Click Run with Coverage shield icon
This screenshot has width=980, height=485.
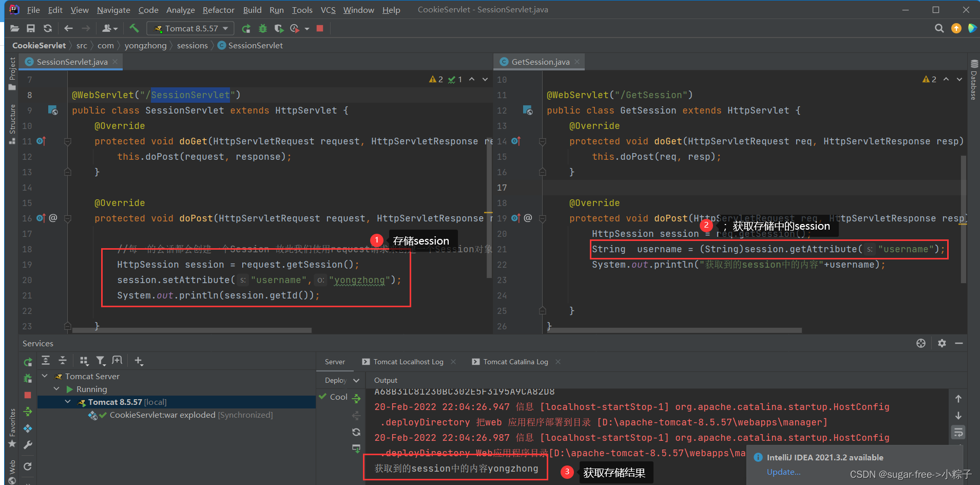click(278, 28)
